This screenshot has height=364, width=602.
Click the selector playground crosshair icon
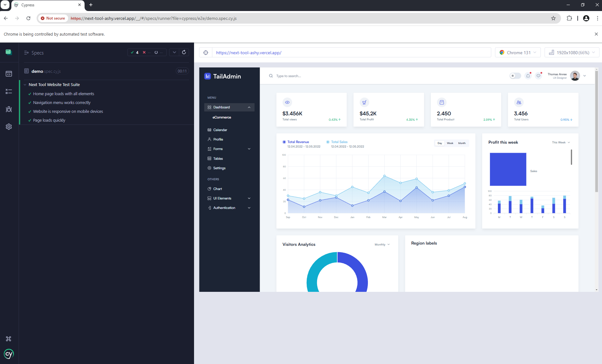pyautogui.click(x=206, y=53)
